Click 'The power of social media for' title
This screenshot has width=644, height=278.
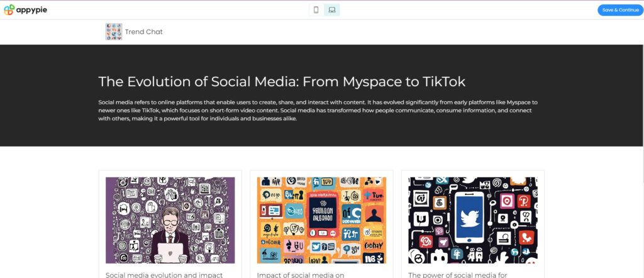pyautogui.click(x=458, y=274)
